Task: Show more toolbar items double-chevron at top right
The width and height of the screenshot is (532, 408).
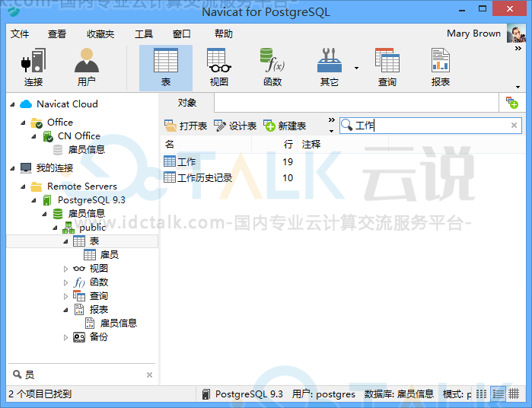Action: coord(518,49)
